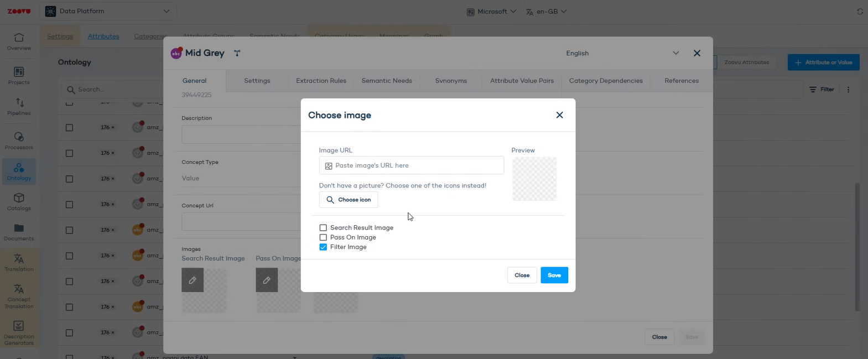Open the Projects section in the sidebar
The width and height of the screenshot is (868, 359).
click(19, 76)
